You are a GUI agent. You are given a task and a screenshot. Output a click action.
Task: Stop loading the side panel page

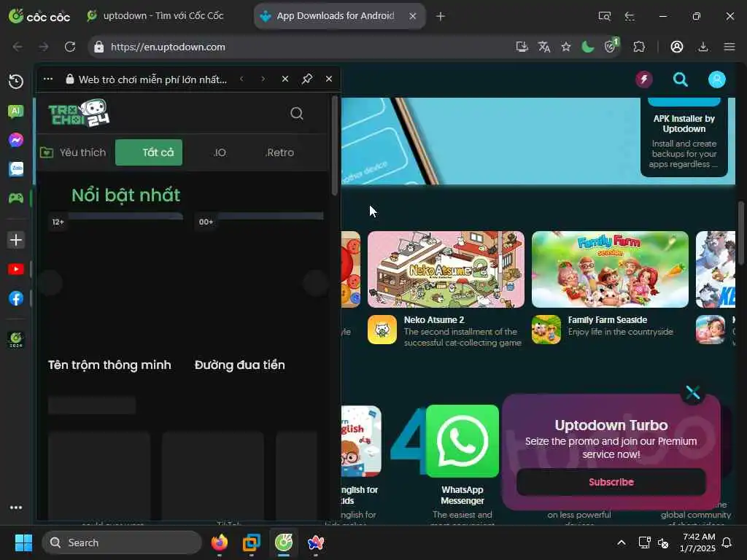pyautogui.click(x=285, y=79)
